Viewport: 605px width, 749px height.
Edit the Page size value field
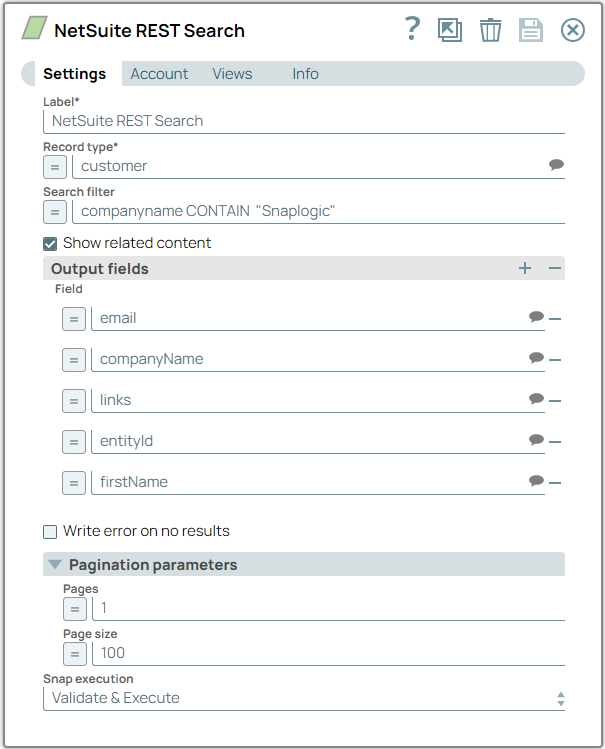coord(329,653)
